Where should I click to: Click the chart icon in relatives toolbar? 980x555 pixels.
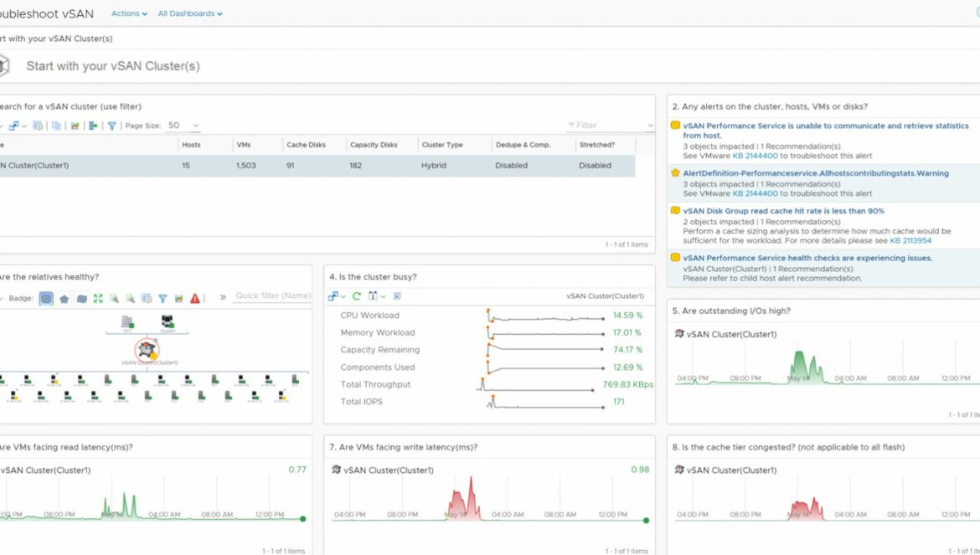(178, 298)
